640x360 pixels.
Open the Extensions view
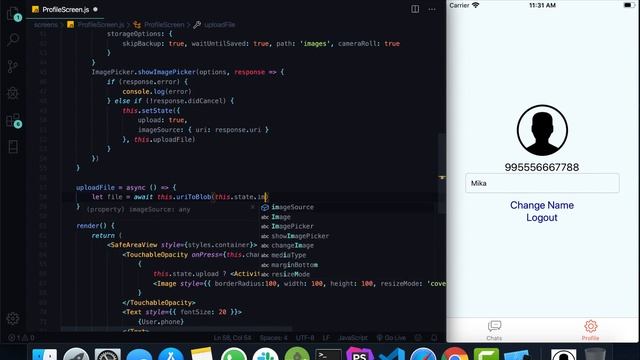pyautogui.click(x=13, y=120)
